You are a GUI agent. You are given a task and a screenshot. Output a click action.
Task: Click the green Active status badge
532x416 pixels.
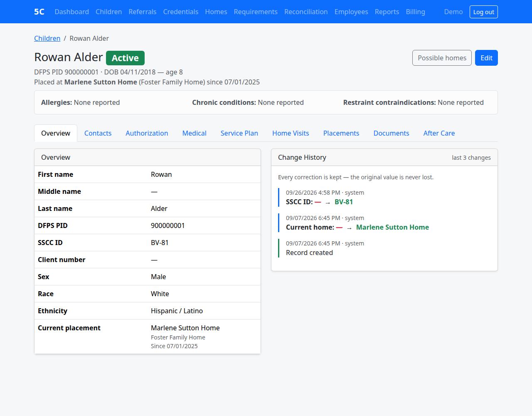[125, 58]
